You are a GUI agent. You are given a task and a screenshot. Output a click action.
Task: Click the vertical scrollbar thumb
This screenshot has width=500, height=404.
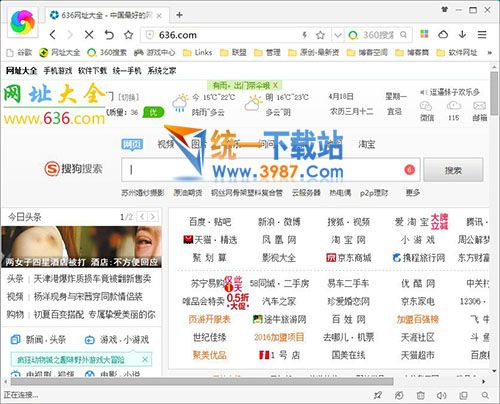coord(494,93)
